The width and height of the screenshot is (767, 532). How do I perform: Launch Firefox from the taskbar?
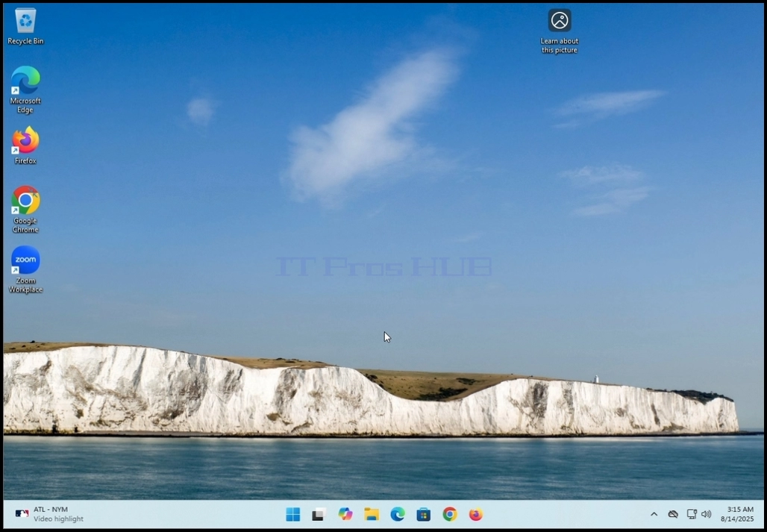coord(476,514)
